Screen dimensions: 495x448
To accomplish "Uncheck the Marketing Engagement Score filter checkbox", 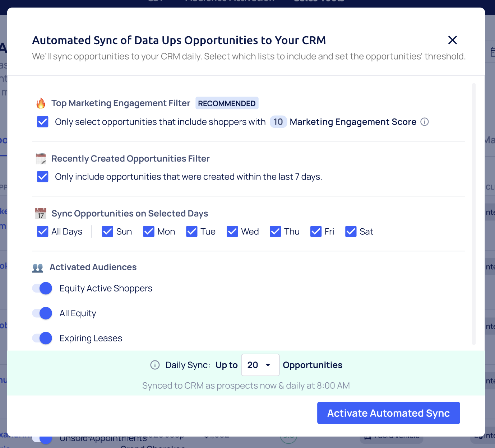I will point(43,122).
